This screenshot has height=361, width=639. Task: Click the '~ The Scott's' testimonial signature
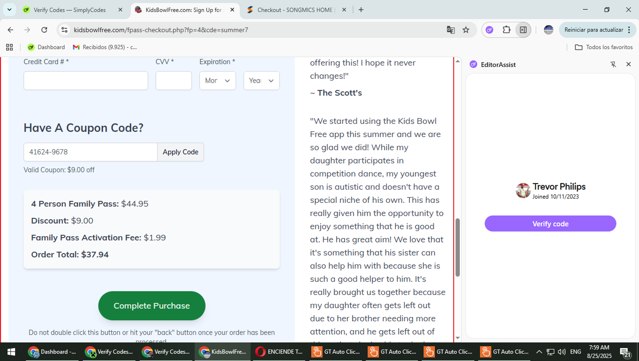tap(336, 93)
